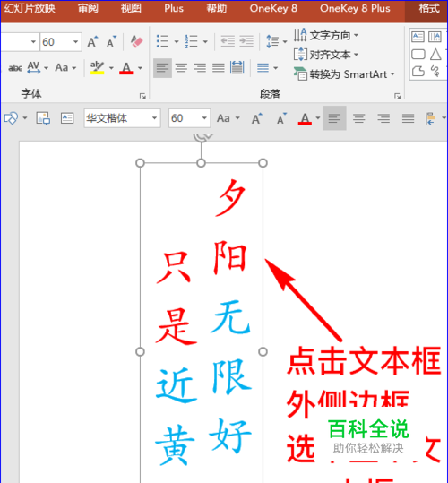Screen dimensions: 448x483
Task: Open the OneKey 8 Plus tab
Action: point(355,8)
